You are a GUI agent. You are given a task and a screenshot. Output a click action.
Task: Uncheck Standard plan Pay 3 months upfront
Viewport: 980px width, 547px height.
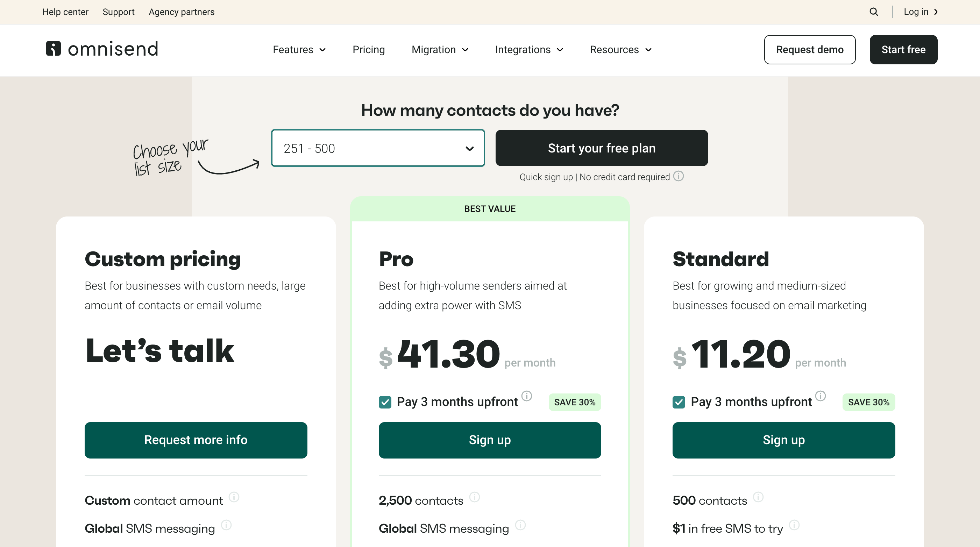[679, 402]
